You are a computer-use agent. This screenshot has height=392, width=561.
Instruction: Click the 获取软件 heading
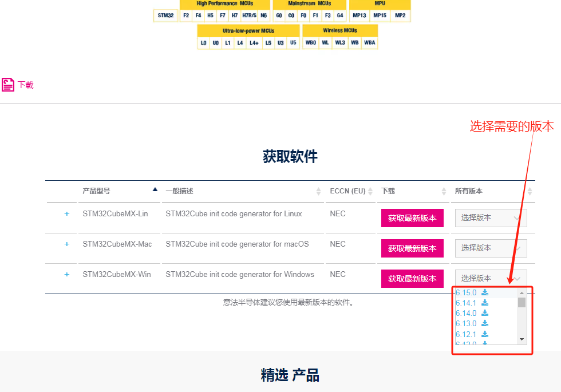[290, 157]
